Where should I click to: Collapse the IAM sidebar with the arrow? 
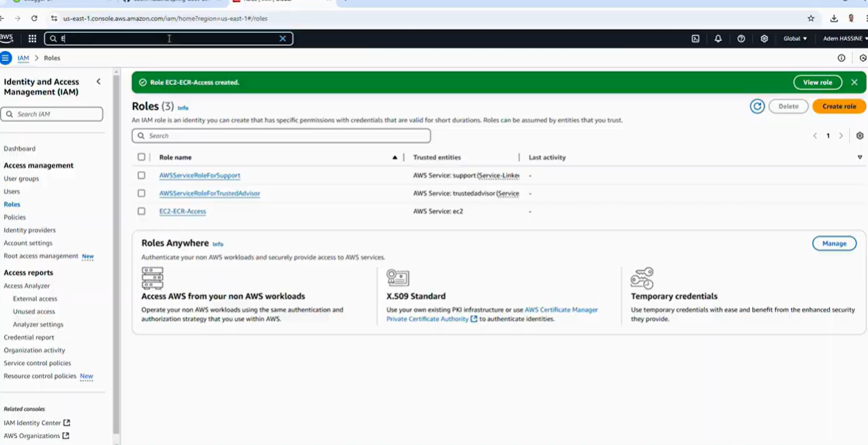tap(98, 82)
